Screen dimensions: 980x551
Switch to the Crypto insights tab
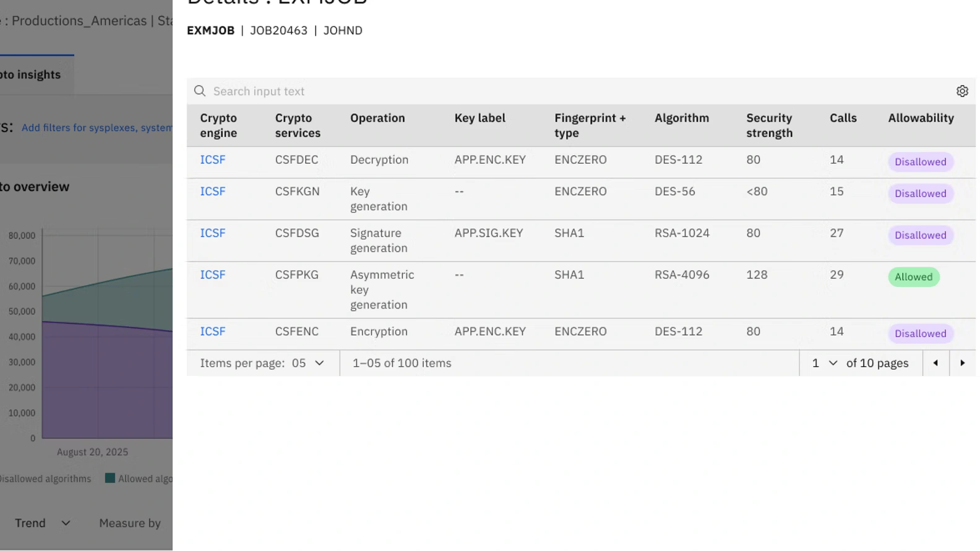tap(31, 75)
